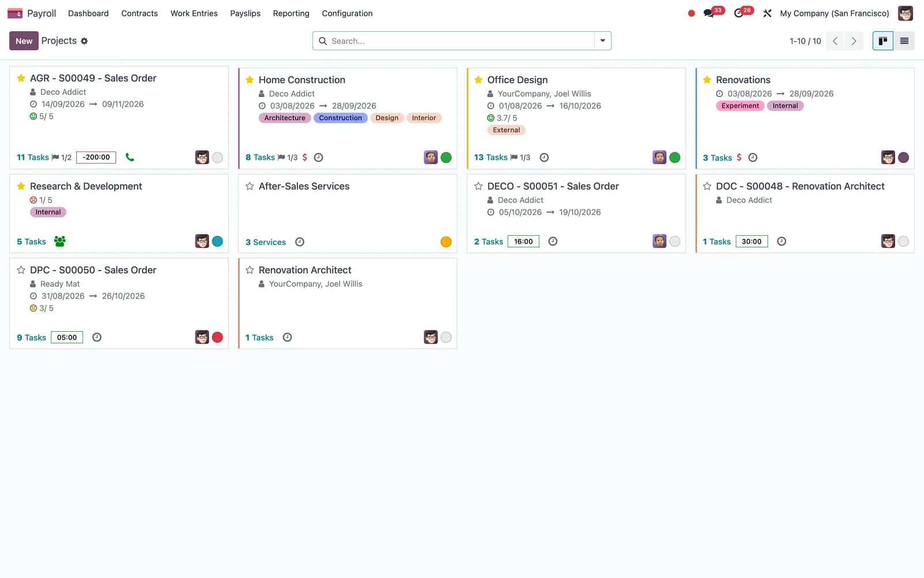Open the Reporting menu
This screenshot has height=578, width=924.
[291, 13]
